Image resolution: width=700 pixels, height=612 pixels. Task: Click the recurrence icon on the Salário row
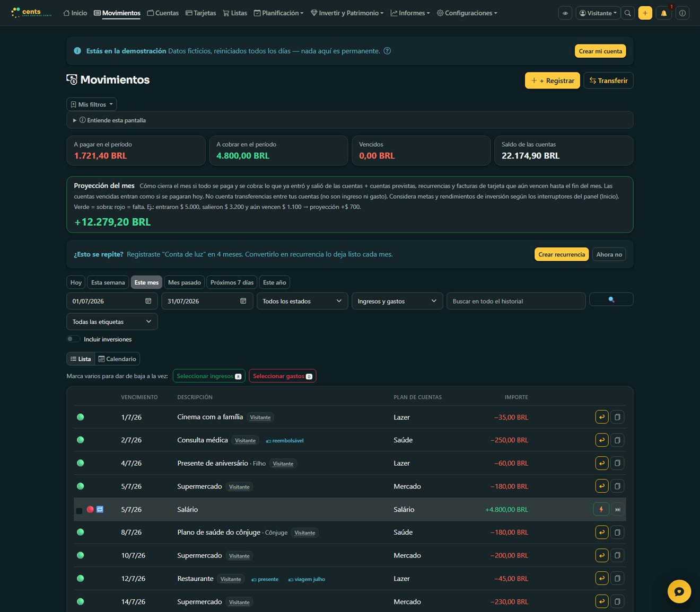coord(100,509)
